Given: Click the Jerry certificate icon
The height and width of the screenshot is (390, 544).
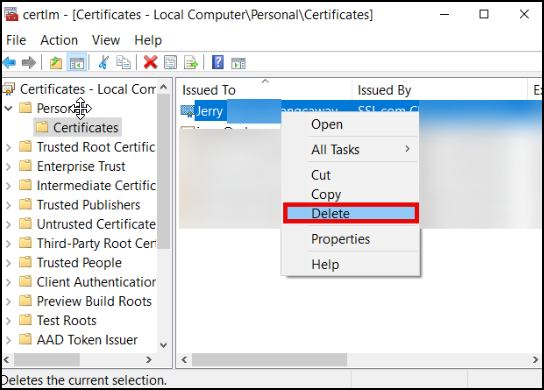Looking at the screenshot, I should point(187,111).
